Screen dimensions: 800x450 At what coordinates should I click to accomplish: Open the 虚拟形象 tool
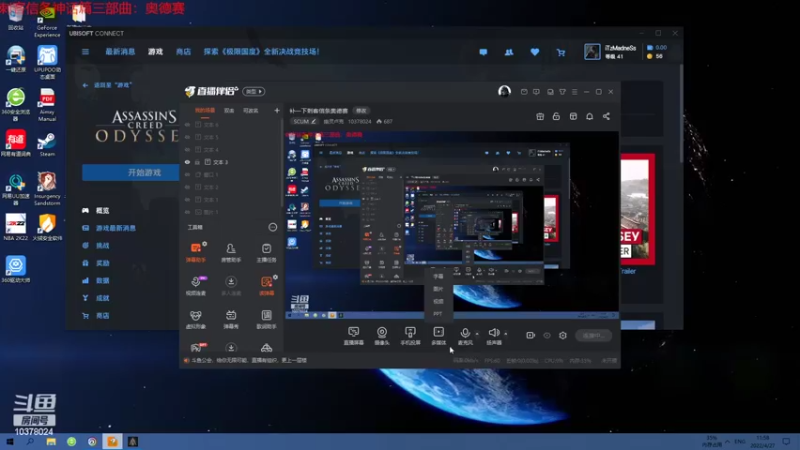point(196,319)
